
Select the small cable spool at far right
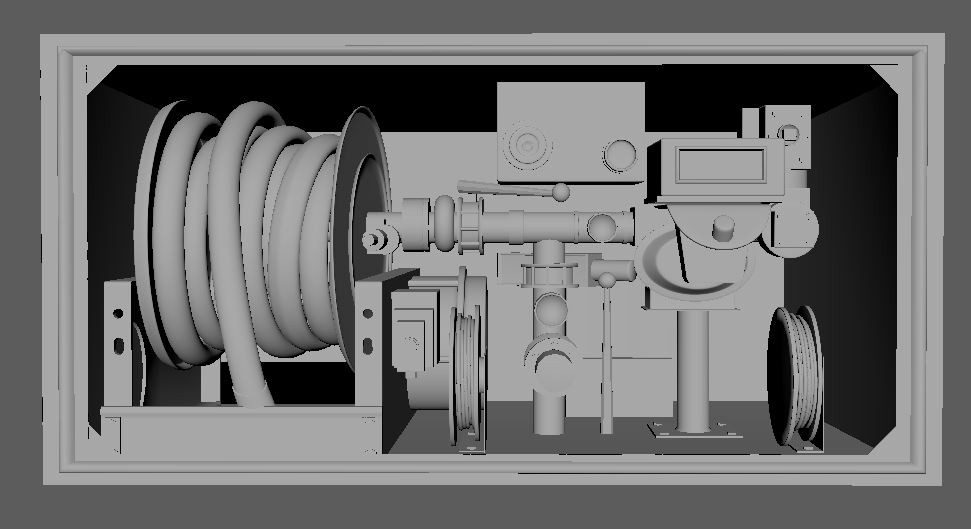click(x=796, y=377)
